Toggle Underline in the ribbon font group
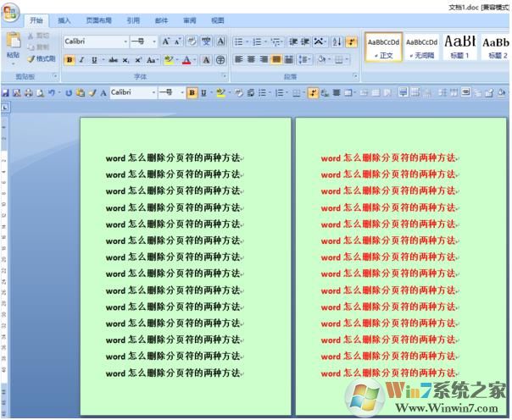Viewport: 512px width, 420px height. pos(94,60)
